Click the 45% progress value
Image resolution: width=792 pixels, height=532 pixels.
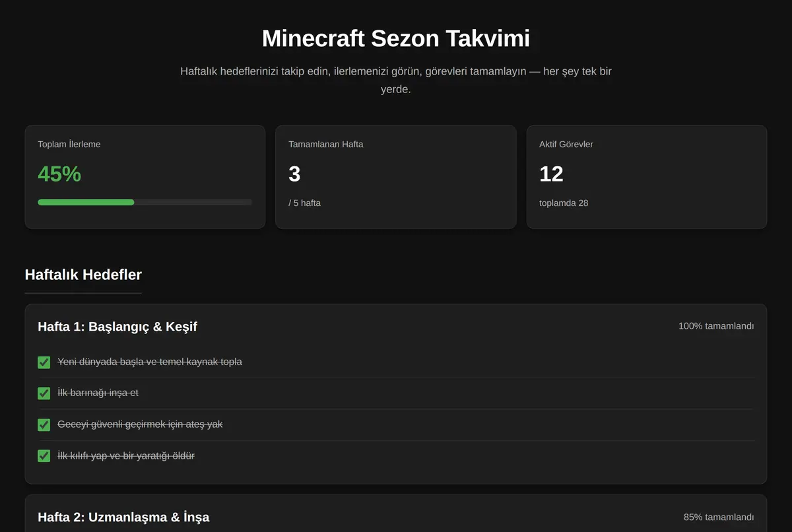[x=59, y=174]
